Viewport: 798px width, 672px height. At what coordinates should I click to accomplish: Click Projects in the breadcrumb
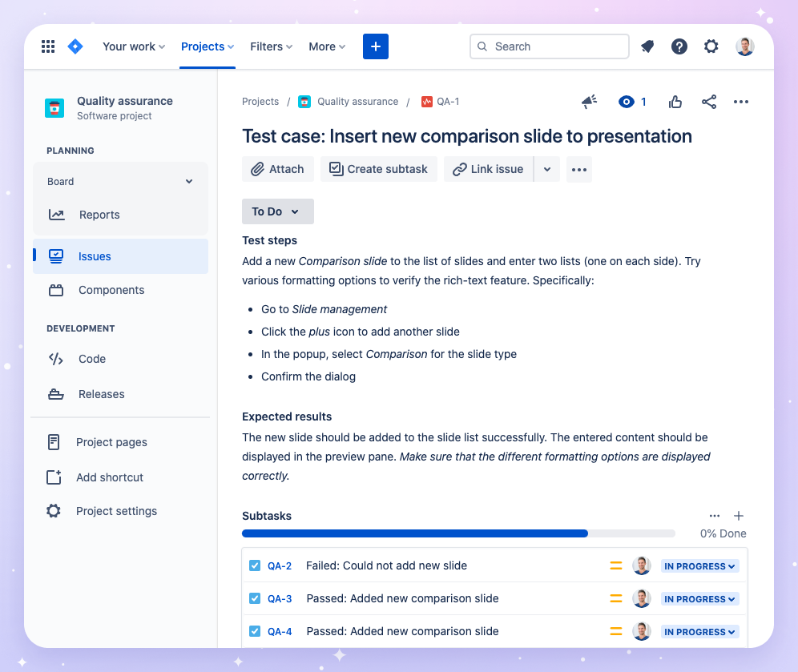tap(260, 102)
